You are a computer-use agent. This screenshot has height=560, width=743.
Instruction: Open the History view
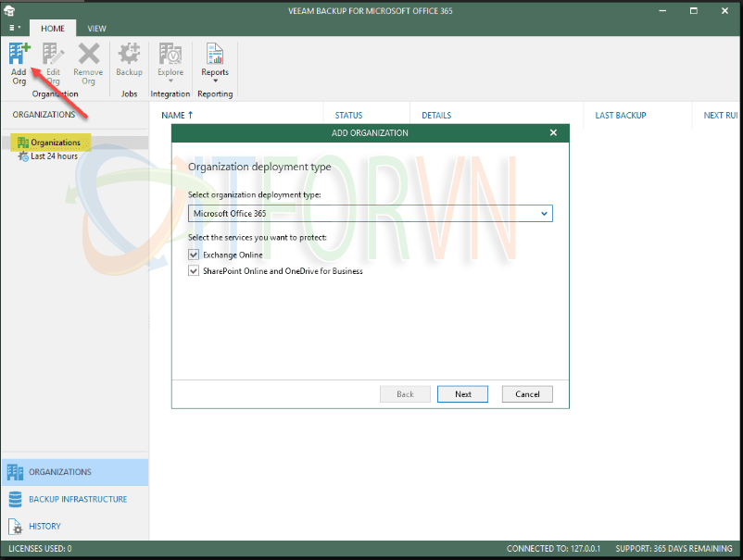point(44,526)
